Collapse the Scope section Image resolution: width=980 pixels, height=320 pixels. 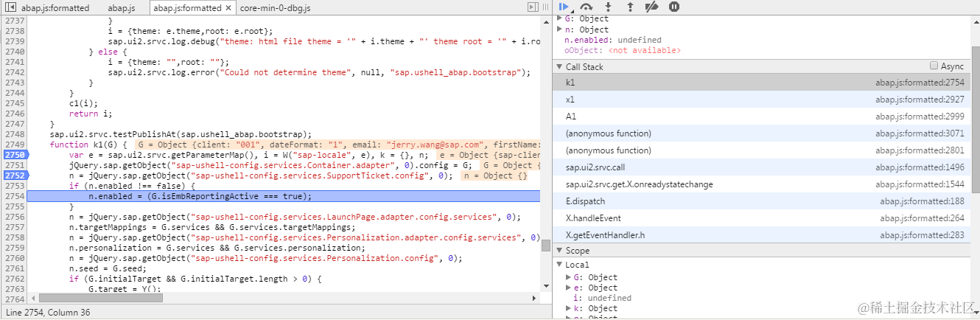pos(559,251)
